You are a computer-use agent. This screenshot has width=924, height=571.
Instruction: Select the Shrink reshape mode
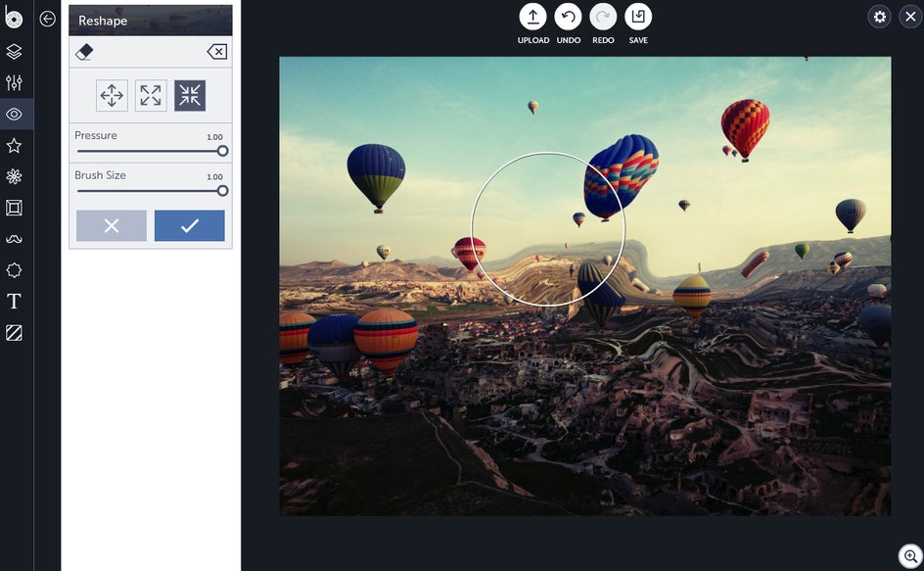[x=190, y=96]
